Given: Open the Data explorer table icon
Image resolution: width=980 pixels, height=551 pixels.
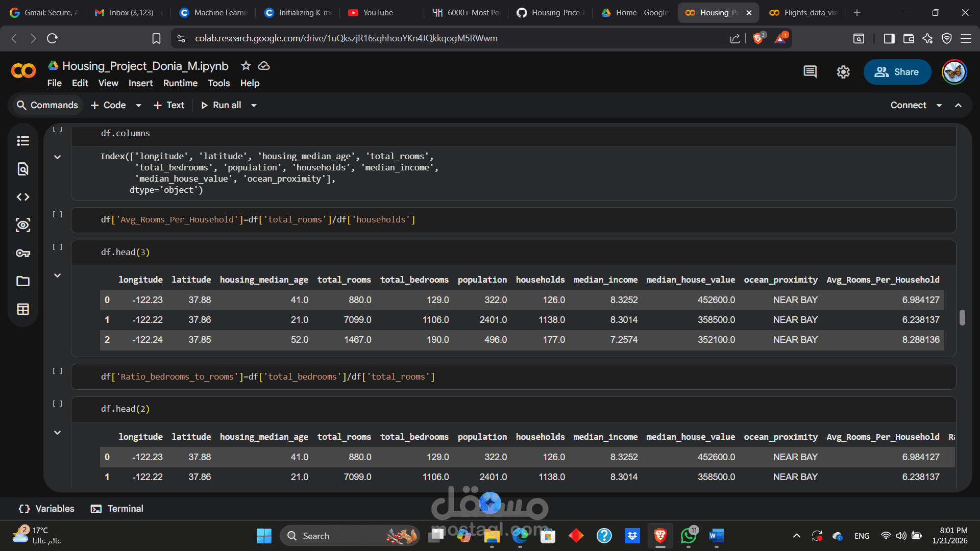Looking at the screenshot, I should click(23, 309).
